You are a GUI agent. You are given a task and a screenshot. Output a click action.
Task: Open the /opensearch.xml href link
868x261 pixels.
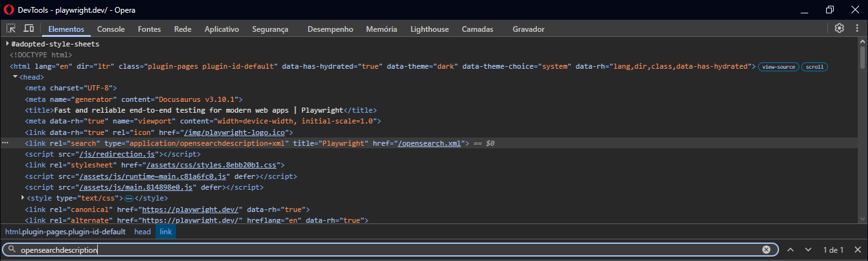click(429, 143)
